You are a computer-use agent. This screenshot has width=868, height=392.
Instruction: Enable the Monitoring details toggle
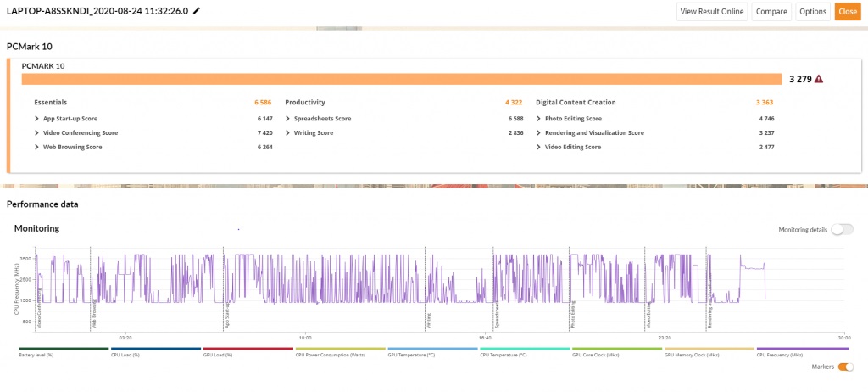click(842, 230)
